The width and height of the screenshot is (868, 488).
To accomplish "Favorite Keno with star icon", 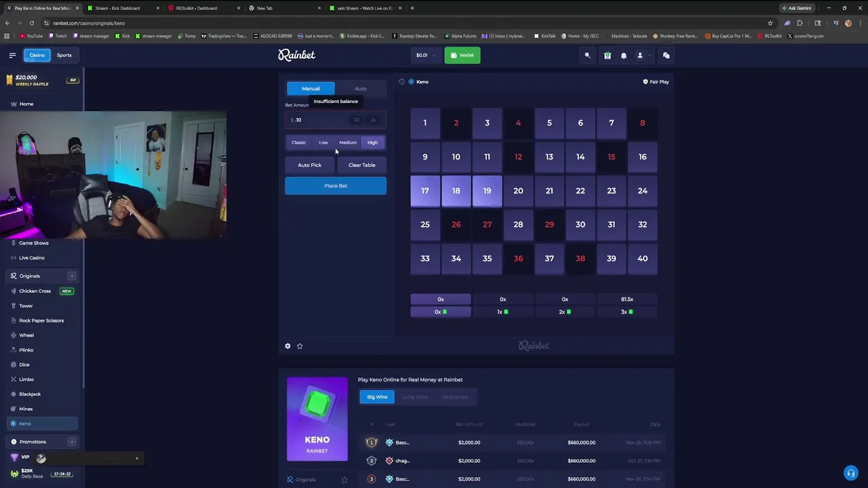I will coord(300,346).
